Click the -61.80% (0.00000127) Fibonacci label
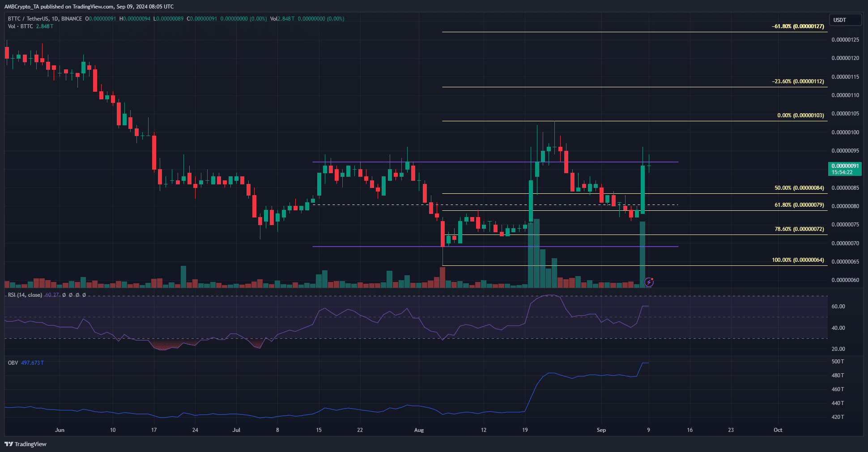Image resolution: width=868 pixels, height=452 pixels. coord(798,26)
